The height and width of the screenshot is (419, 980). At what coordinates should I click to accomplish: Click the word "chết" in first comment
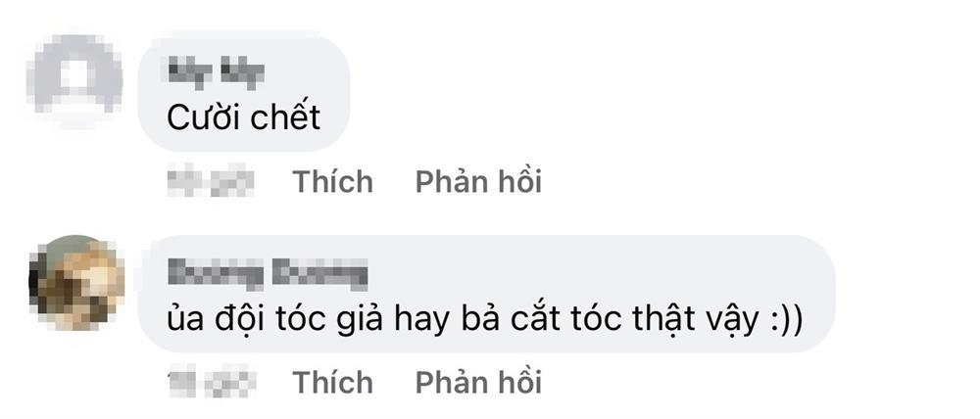tap(284, 116)
